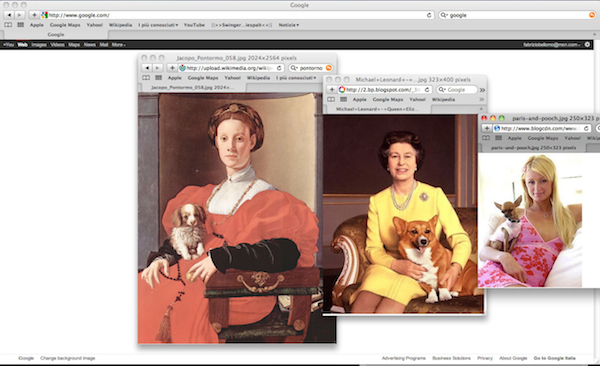This screenshot has height=366, width=600.
Task: Click +You in the Google bar
Action: click(x=8, y=44)
